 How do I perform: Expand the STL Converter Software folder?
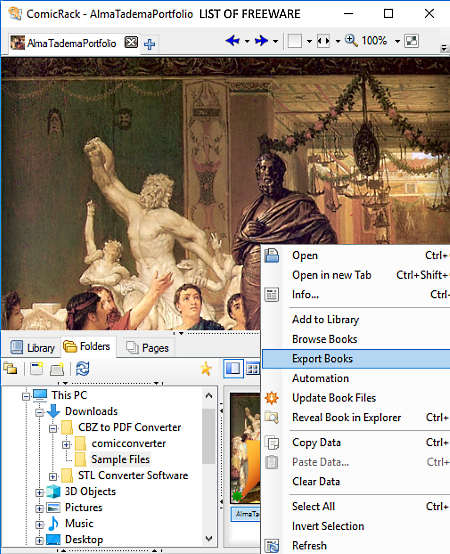(x=53, y=477)
